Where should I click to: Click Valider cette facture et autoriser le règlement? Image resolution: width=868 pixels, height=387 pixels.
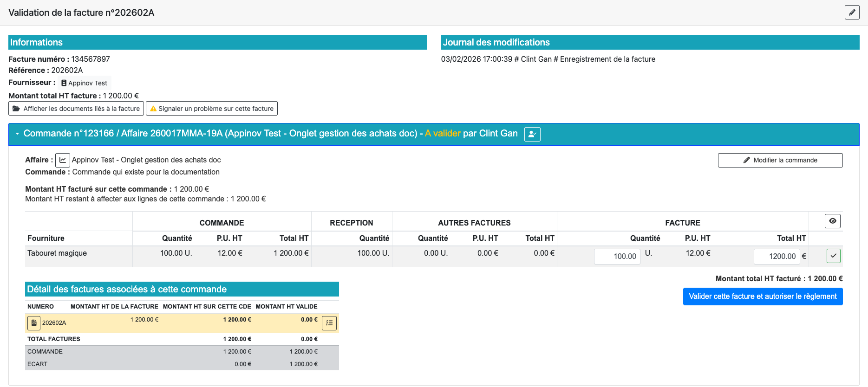(x=763, y=297)
